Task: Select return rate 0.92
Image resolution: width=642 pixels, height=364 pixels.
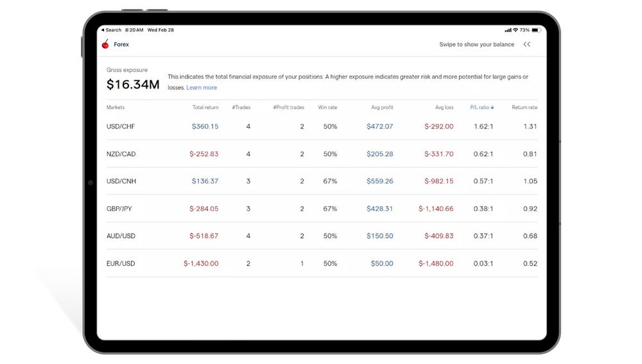Action: click(530, 209)
